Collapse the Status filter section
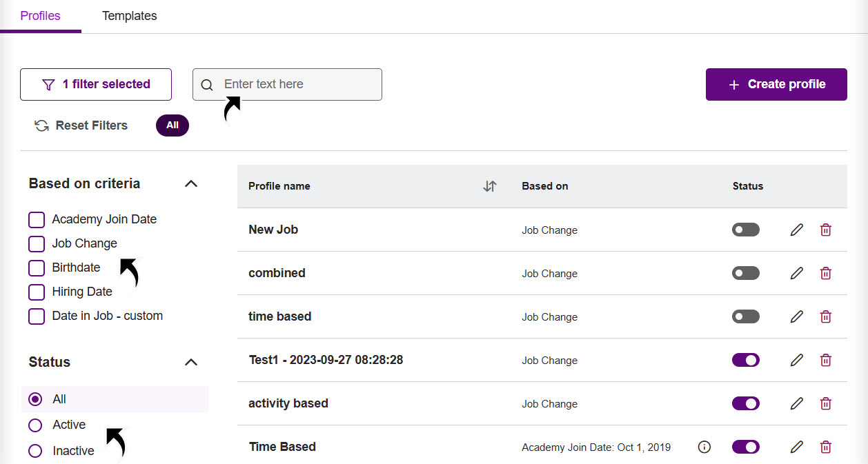Screen dimensions: 868x464 pos(192,362)
